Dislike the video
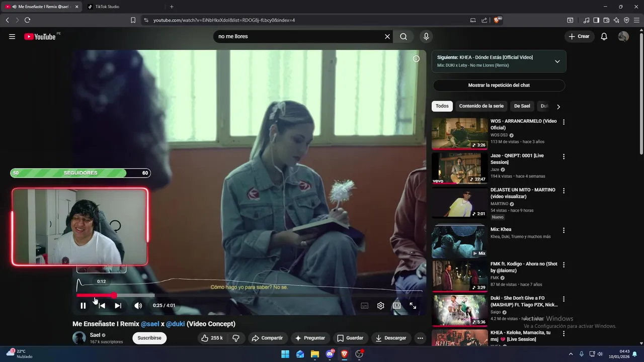The width and height of the screenshot is (644, 362). 235,338
